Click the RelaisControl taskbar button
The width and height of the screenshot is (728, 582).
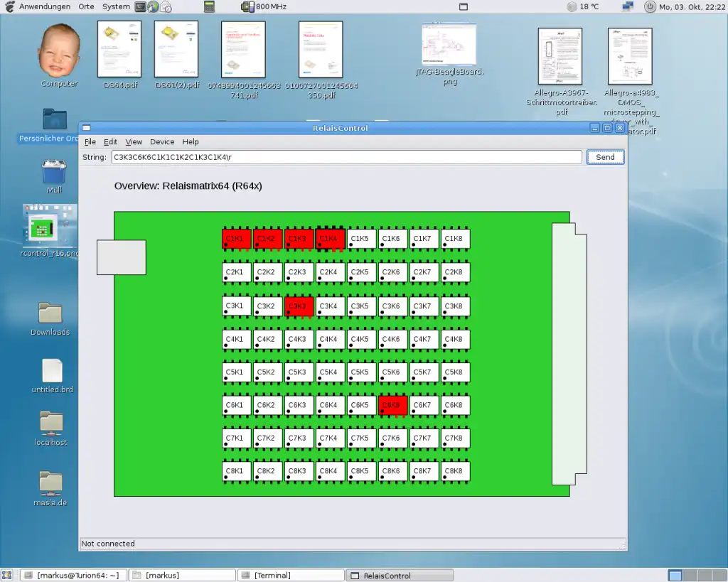pyautogui.click(x=400, y=576)
